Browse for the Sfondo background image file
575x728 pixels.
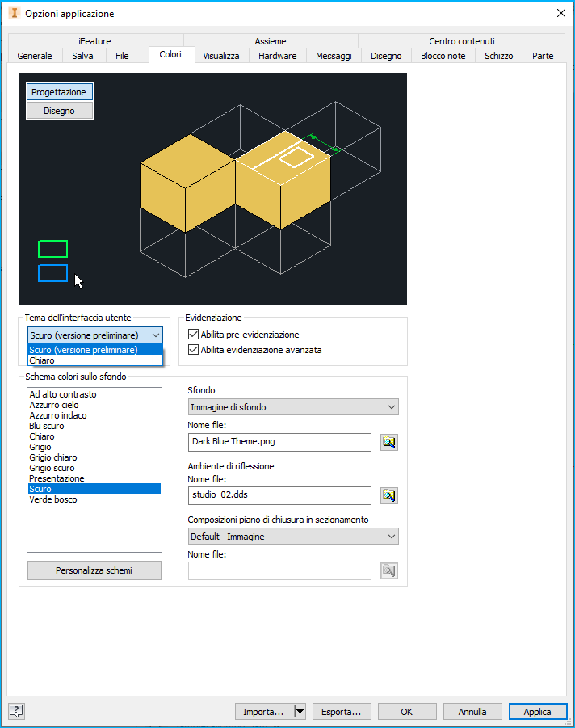(389, 442)
